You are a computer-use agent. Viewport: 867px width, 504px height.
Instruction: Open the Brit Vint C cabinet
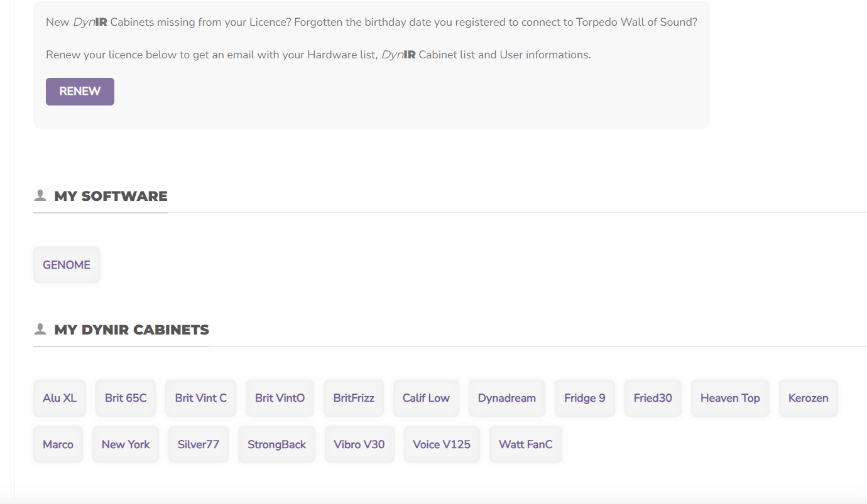[x=200, y=398]
